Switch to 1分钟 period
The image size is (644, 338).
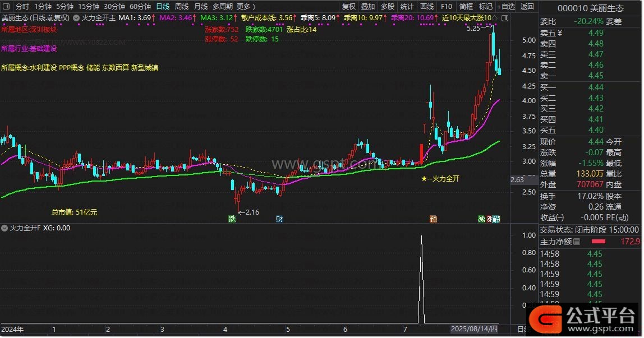(x=43, y=7)
